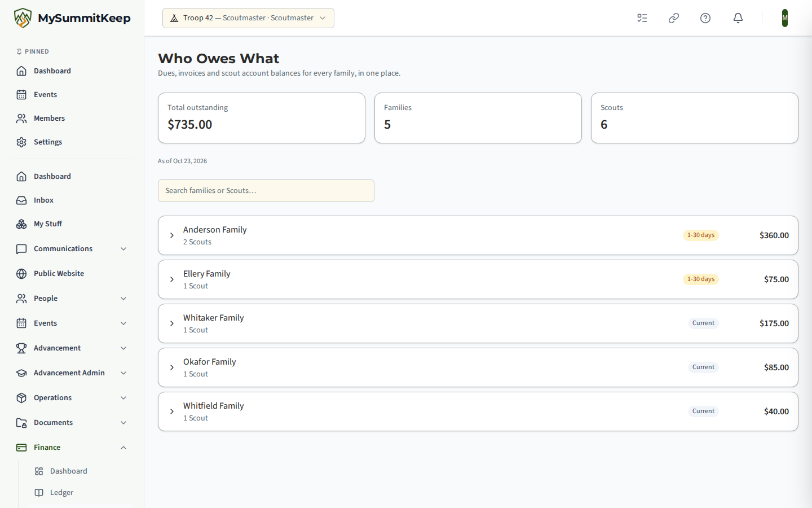Click the 'As of Oct 23, 2026' date text
812x508 pixels.
point(182,161)
